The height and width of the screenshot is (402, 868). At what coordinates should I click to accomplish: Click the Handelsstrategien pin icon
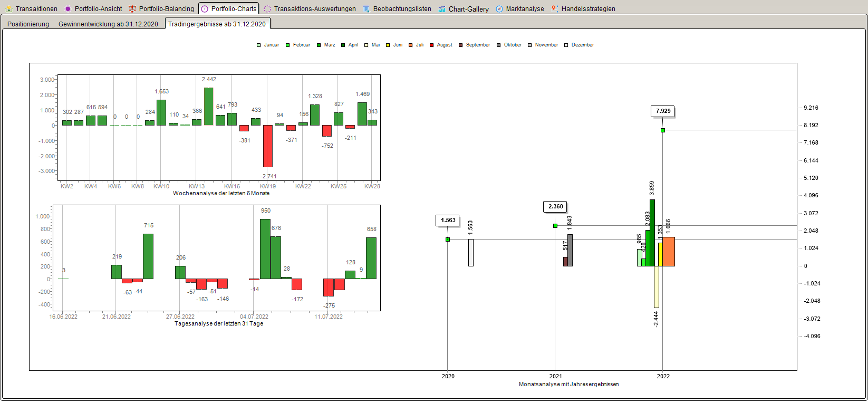(555, 9)
